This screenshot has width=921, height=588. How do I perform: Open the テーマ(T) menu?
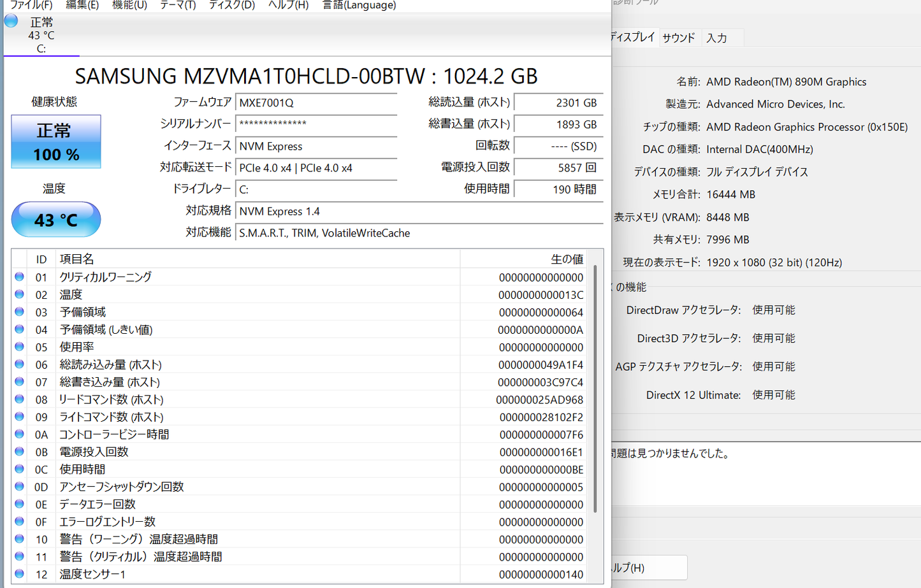point(178,5)
